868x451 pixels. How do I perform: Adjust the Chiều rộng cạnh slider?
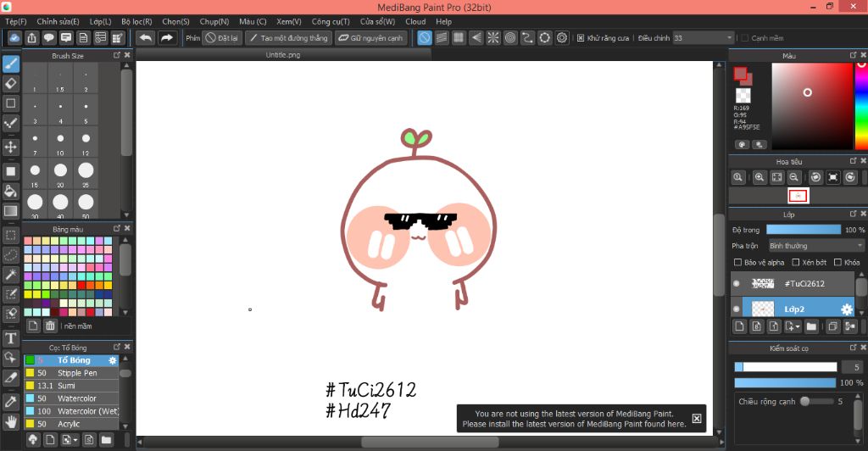[816, 401]
